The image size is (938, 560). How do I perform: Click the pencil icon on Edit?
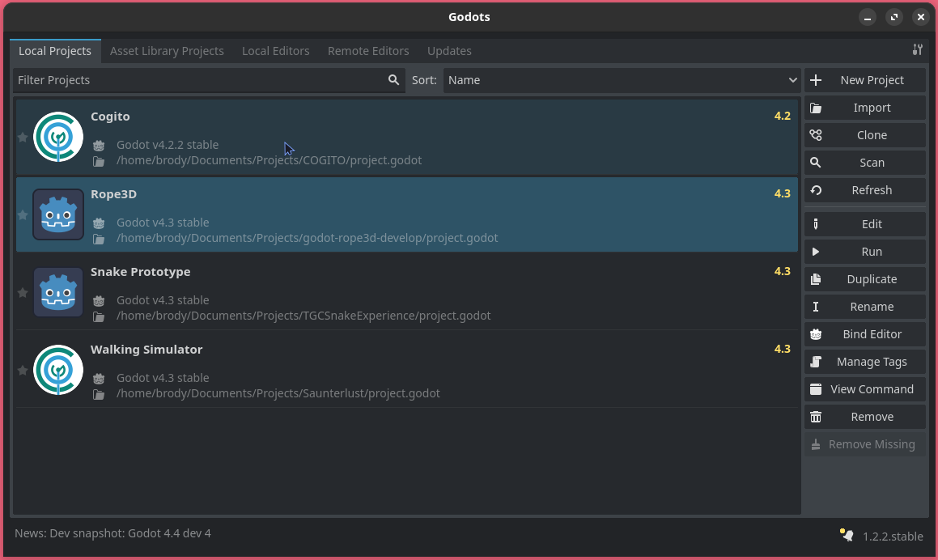pos(815,224)
